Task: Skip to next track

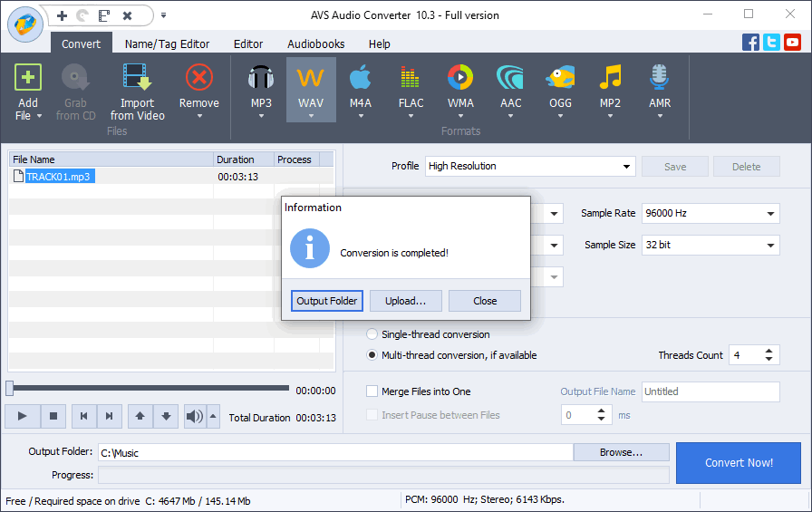Action: [110, 416]
